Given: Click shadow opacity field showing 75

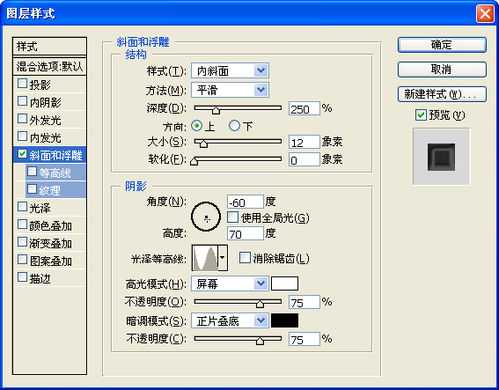Looking at the screenshot, I should [304, 340].
